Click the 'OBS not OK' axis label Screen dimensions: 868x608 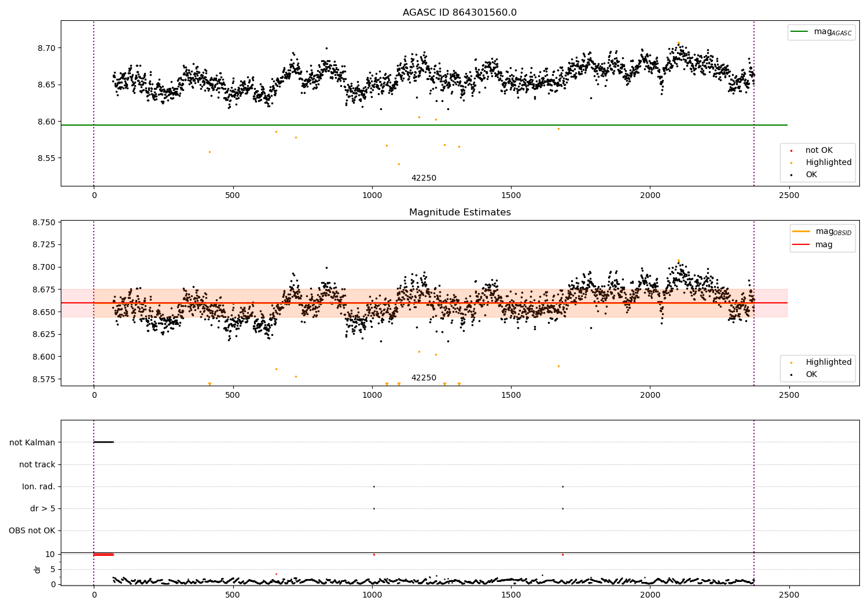coord(32,530)
